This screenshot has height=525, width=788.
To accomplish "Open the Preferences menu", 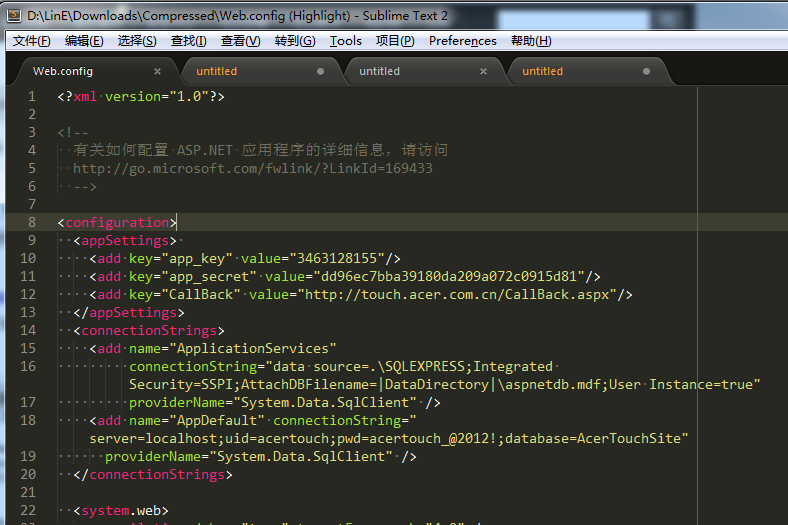I will tap(463, 41).
